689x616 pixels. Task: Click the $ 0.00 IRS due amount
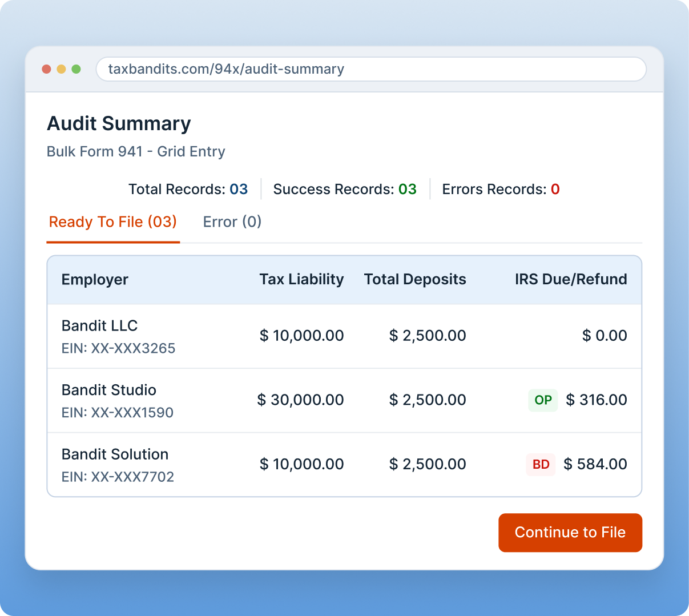[605, 336]
